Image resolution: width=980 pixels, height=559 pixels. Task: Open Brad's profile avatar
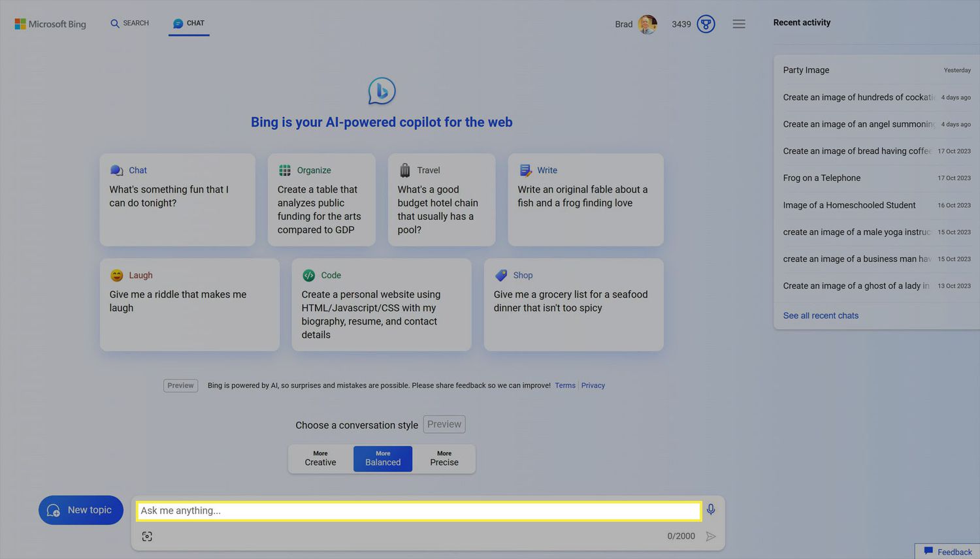click(647, 24)
